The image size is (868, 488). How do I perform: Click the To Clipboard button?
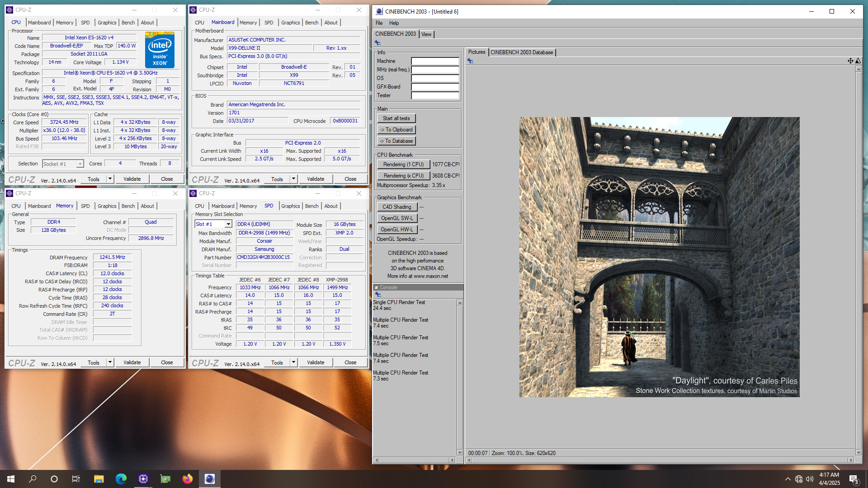pyautogui.click(x=396, y=130)
